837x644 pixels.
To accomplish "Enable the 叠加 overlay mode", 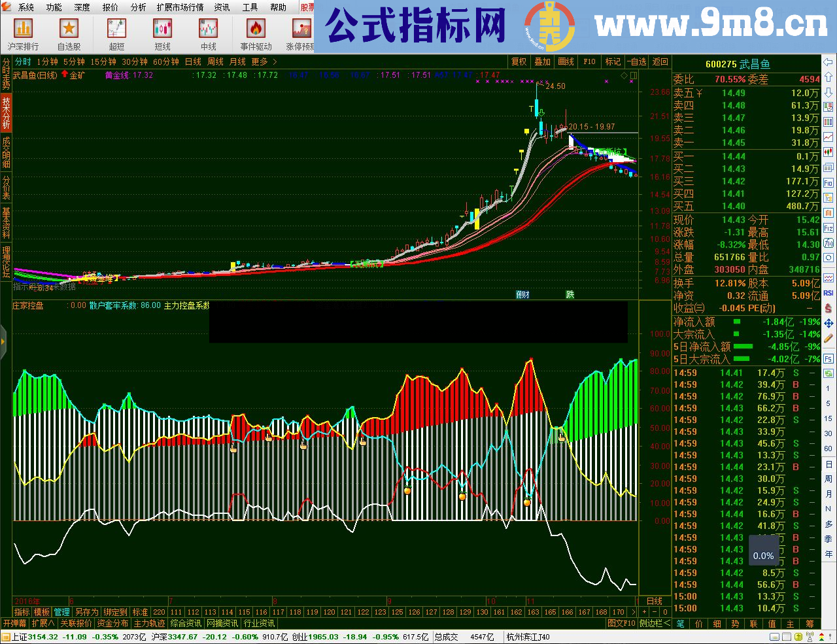I will [x=541, y=61].
